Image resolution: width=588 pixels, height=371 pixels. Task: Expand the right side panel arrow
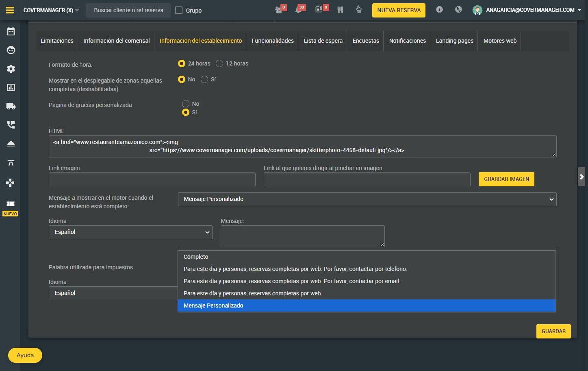[581, 177]
